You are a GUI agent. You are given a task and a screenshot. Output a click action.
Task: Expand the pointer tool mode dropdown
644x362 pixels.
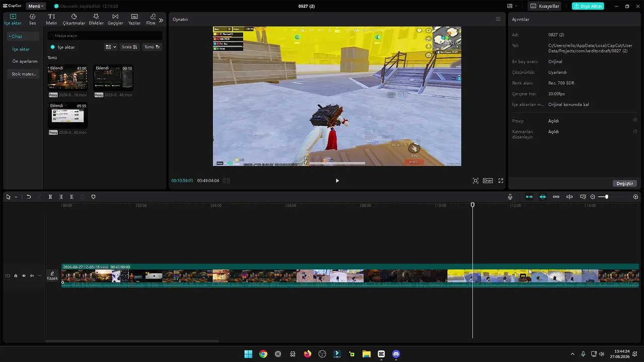tap(16, 197)
